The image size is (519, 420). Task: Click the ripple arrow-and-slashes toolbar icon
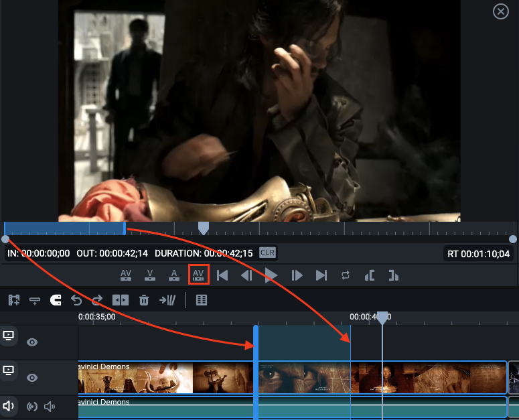[167, 300]
